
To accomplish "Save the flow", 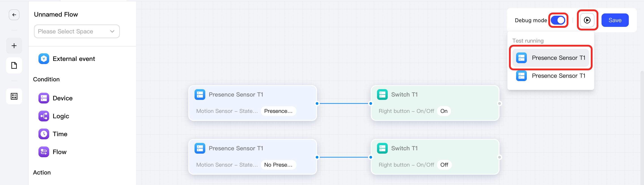I will tap(615, 20).
